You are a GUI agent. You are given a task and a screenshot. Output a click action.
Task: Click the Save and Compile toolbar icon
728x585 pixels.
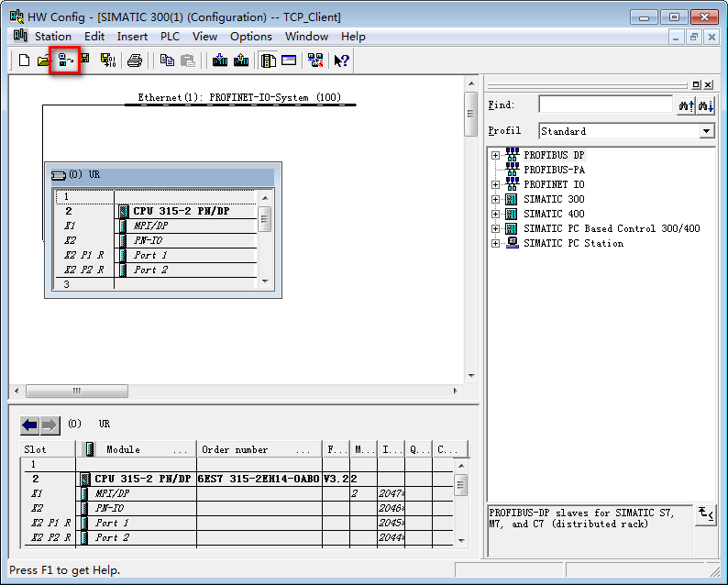(107, 61)
